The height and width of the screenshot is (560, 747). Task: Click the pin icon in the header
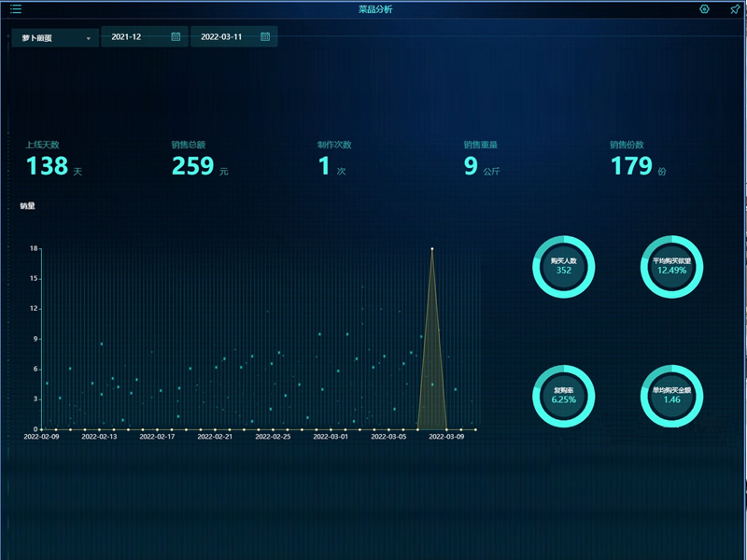pyautogui.click(x=735, y=9)
